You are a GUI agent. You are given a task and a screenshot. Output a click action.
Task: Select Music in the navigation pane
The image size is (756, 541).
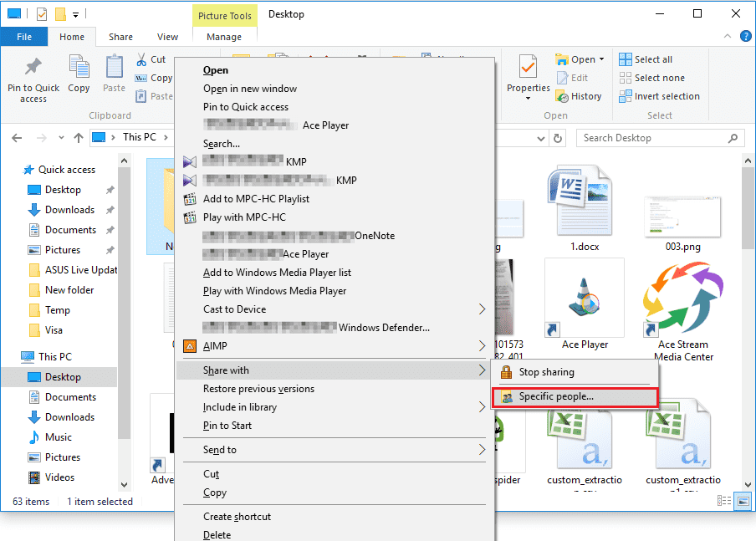59,437
